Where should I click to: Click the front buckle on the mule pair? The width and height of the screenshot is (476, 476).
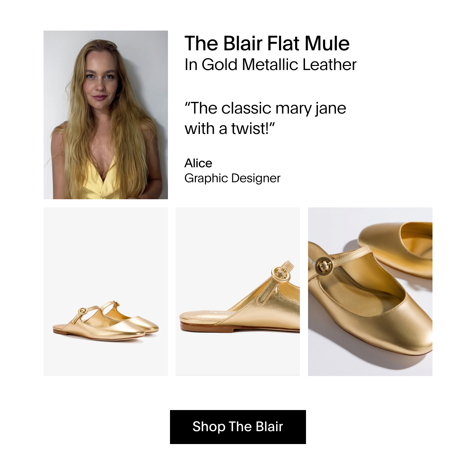[x=83, y=310]
